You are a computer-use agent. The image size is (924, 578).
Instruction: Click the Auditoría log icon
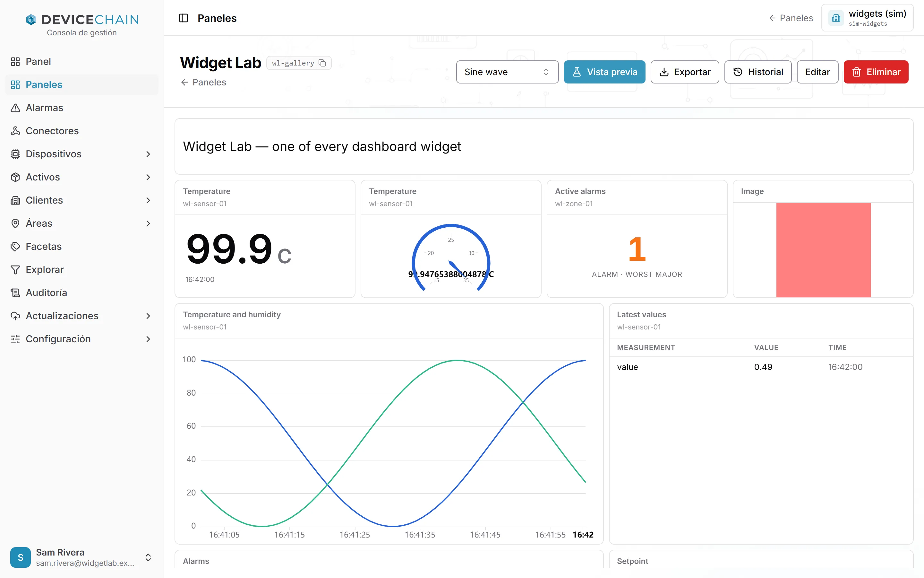pos(15,293)
